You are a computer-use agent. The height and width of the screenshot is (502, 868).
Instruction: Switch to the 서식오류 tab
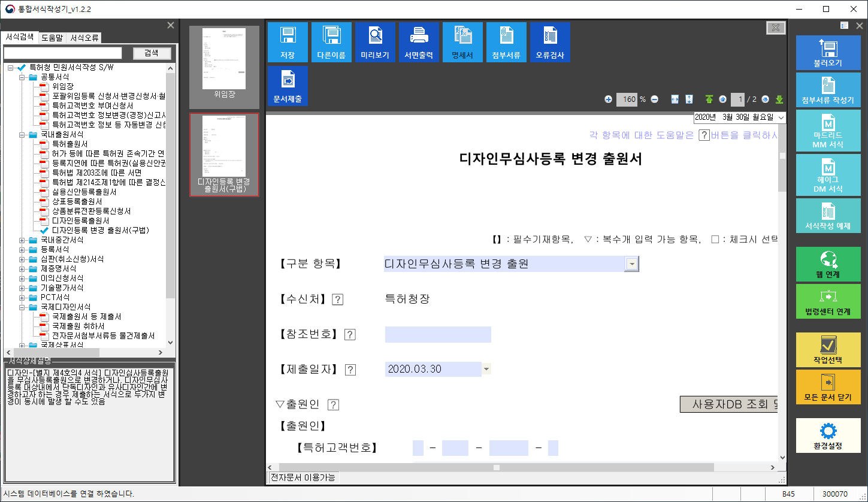click(x=84, y=38)
